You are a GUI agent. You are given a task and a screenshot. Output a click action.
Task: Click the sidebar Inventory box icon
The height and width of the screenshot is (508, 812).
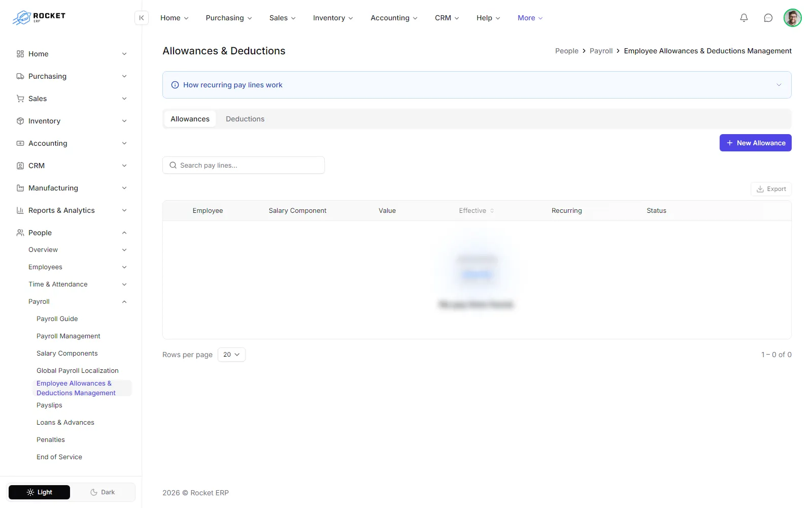click(20, 121)
